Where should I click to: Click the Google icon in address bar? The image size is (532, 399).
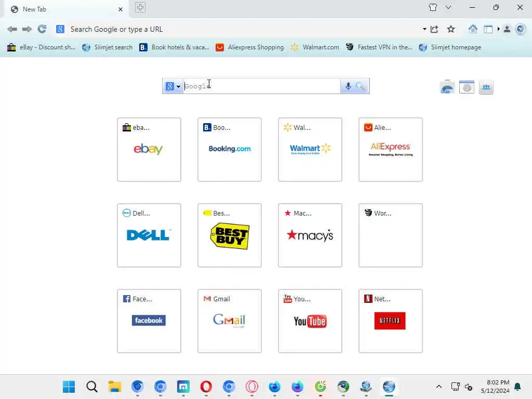point(60,29)
